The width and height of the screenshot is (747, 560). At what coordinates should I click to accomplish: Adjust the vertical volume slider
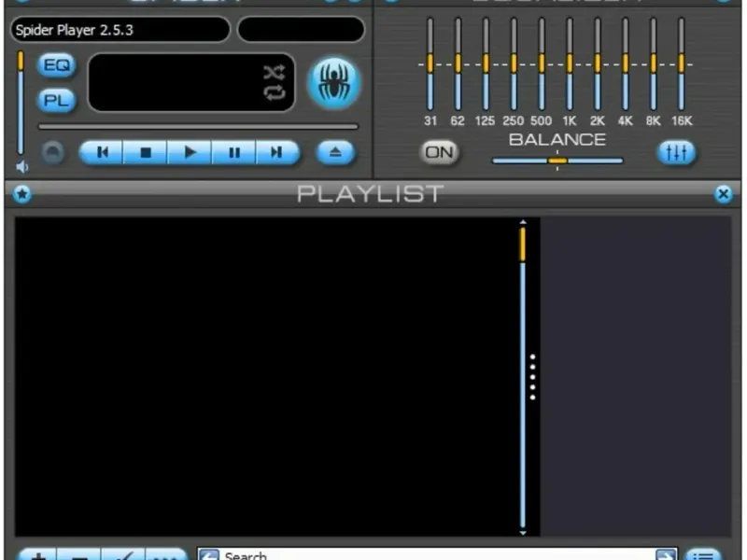(x=21, y=103)
